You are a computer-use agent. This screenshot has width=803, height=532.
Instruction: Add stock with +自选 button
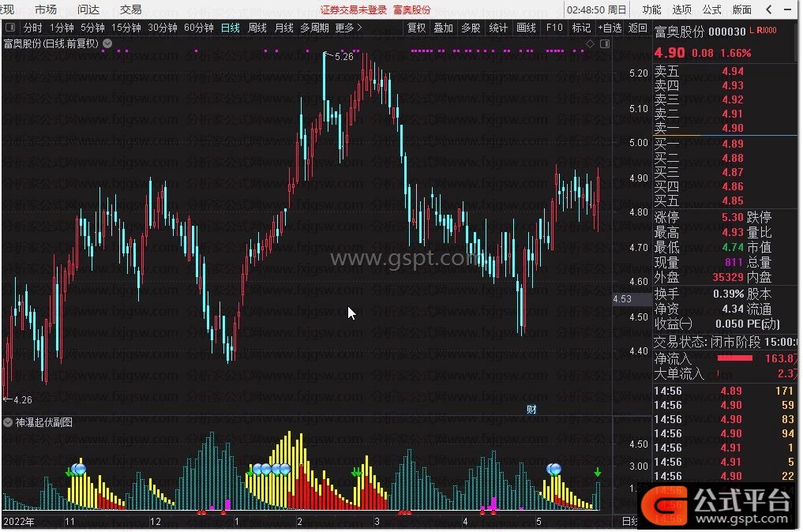click(x=610, y=28)
